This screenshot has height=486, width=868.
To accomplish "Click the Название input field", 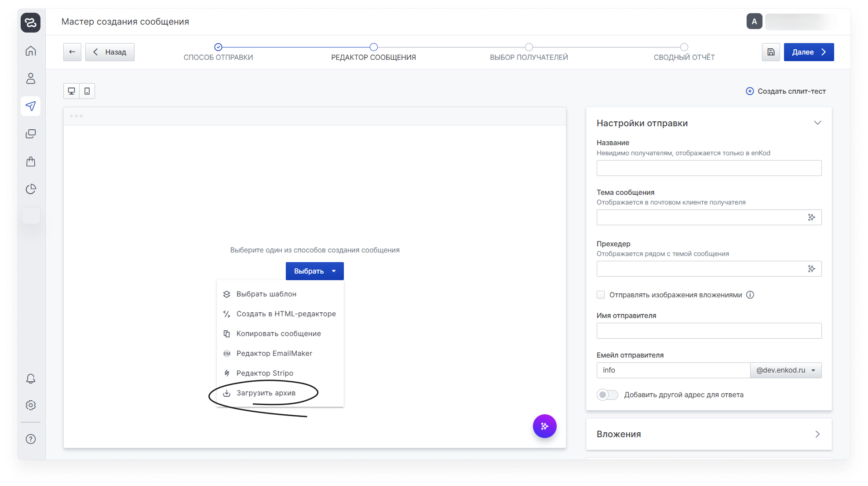I will point(709,168).
